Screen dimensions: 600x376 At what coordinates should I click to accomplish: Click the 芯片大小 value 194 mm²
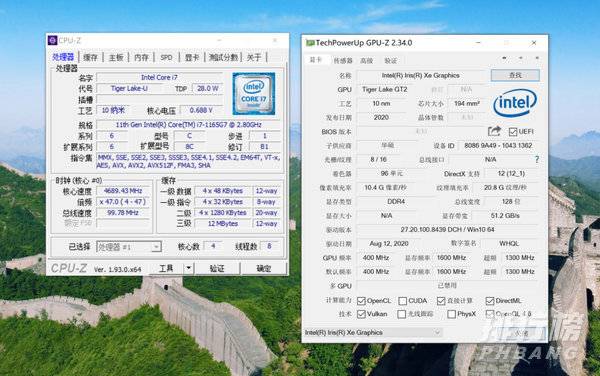click(466, 103)
